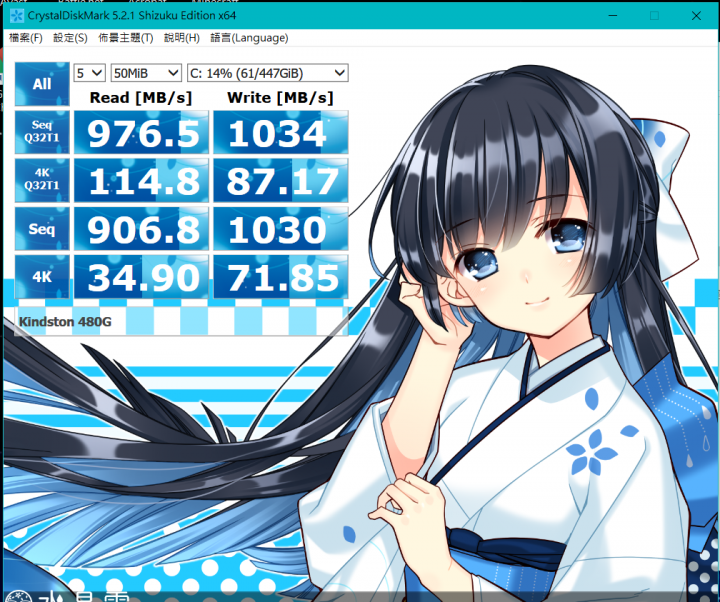Image resolution: width=720 pixels, height=602 pixels.
Task: Start the 4K Q32T1 benchmark test
Action: tap(42, 180)
